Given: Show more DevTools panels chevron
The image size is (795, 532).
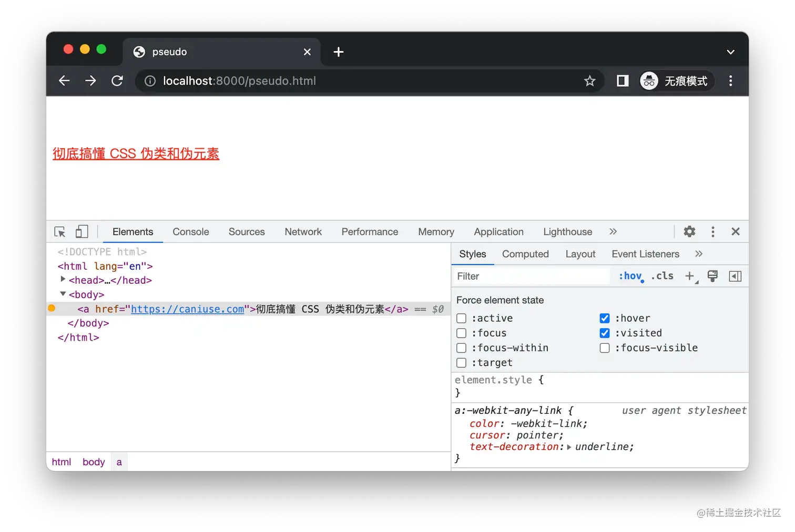Looking at the screenshot, I should pos(613,232).
